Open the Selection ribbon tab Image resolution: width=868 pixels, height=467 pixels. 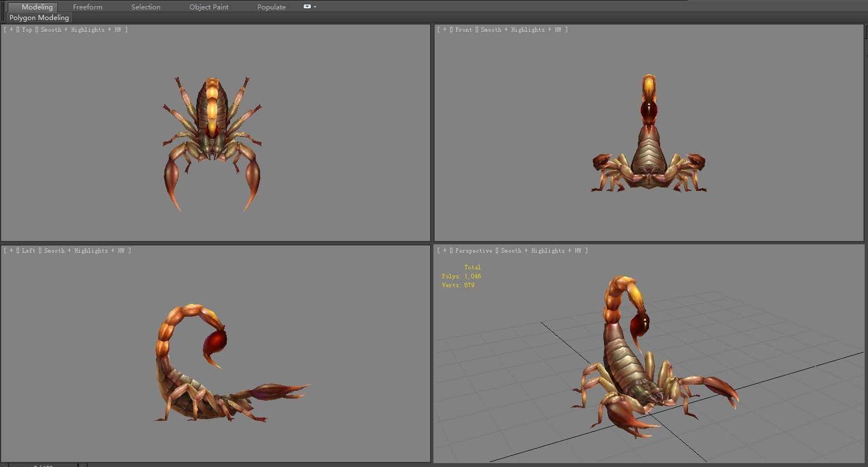click(146, 7)
